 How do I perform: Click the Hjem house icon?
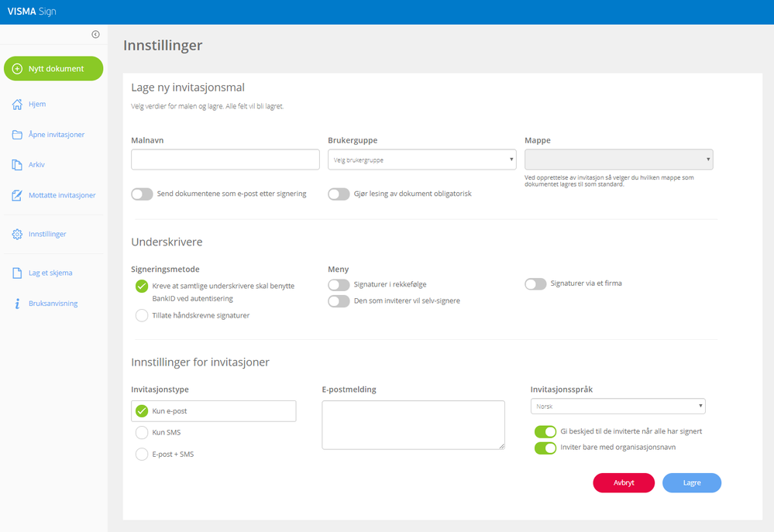[17, 104]
